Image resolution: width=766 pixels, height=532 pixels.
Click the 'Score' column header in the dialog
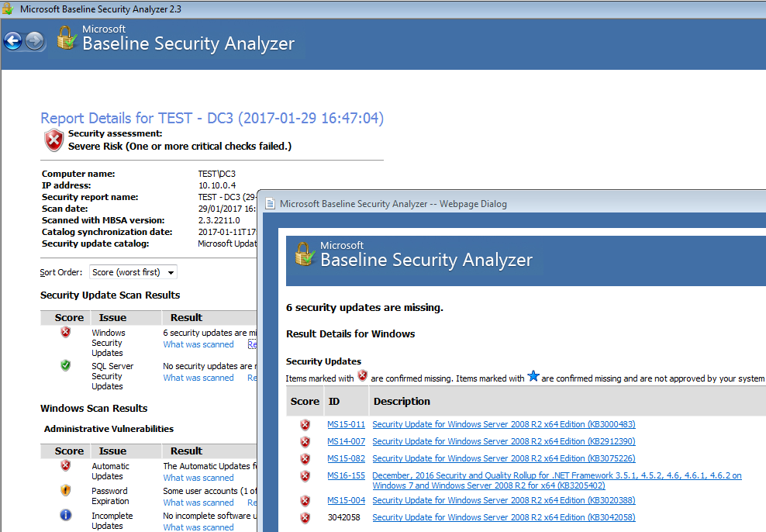tap(305, 402)
